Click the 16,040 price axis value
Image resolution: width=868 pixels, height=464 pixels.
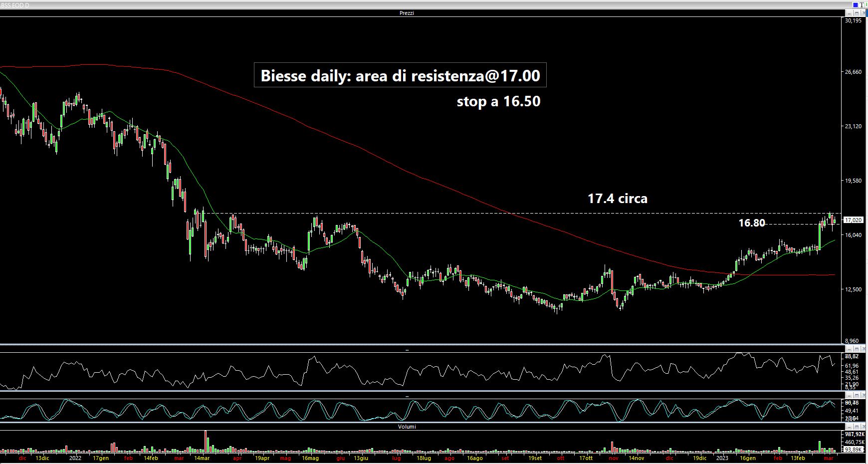(853, 235)
